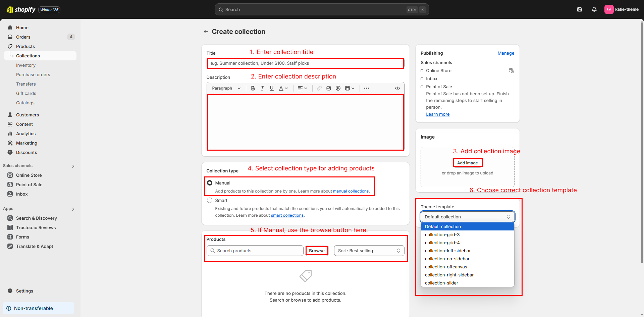The height and width of the screenshot is (317, 644).
Task: Click Manage link in Publishing card
Action: coord(506,53)
